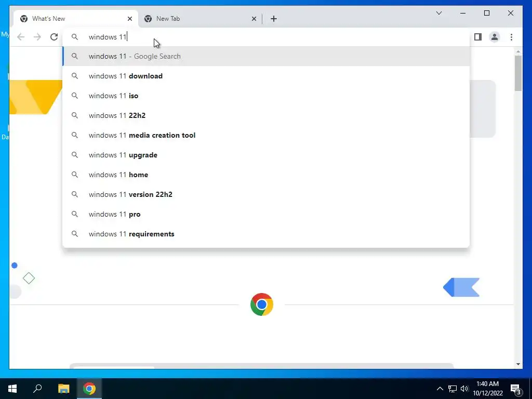Pick 'windows 11 requirements' suggestion
This screenshot has height=399, width=532.
[x=266, y=234]
